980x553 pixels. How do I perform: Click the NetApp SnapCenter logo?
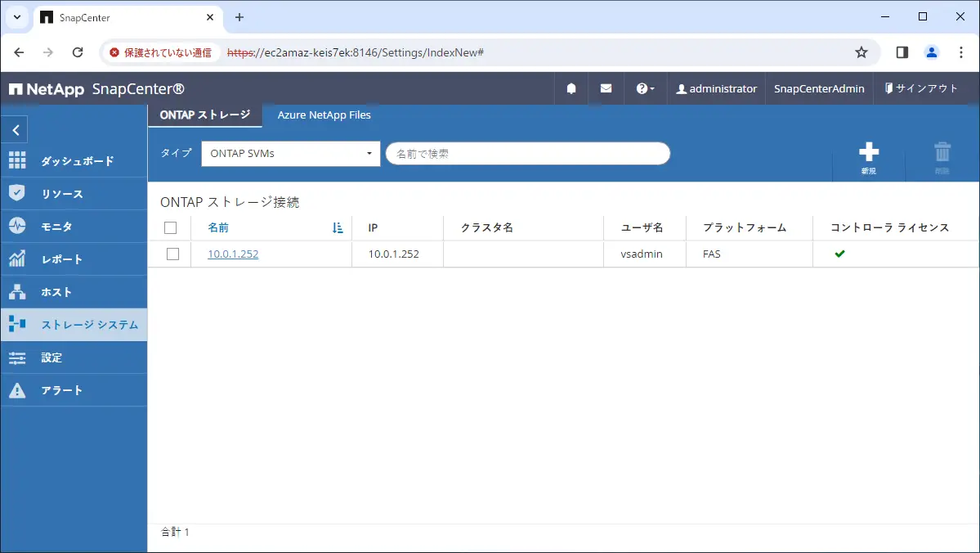coord(97,89)
